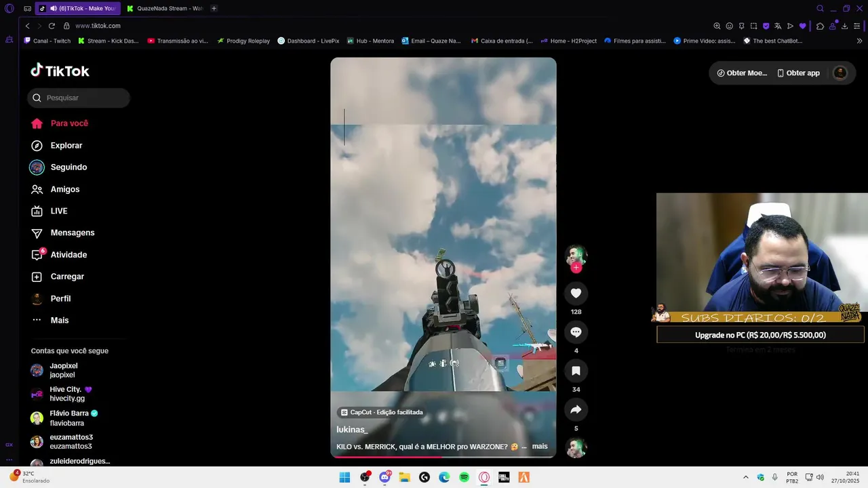
Task: Switch to QuazeNada Stream tab
Action: (165, 8)
